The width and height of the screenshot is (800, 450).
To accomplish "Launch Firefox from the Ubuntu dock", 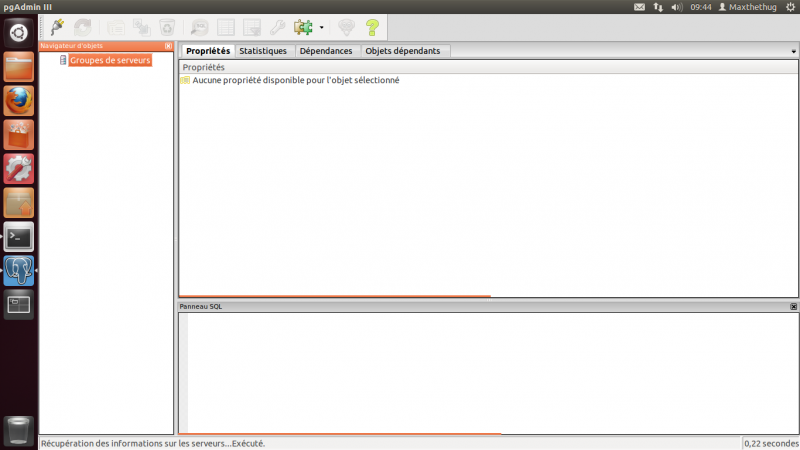I will [x=19, y=101].
